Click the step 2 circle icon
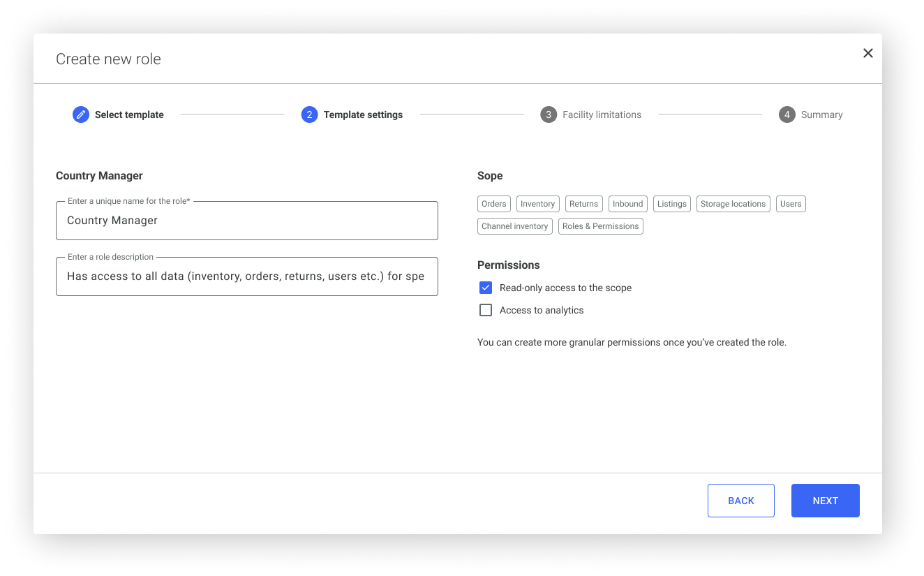Screen dimensions: 924x576 click(309, 115)
